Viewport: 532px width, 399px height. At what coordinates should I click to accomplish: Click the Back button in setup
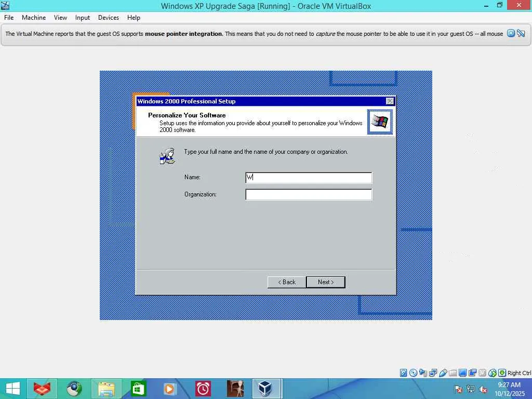click(x=287, y=282)
